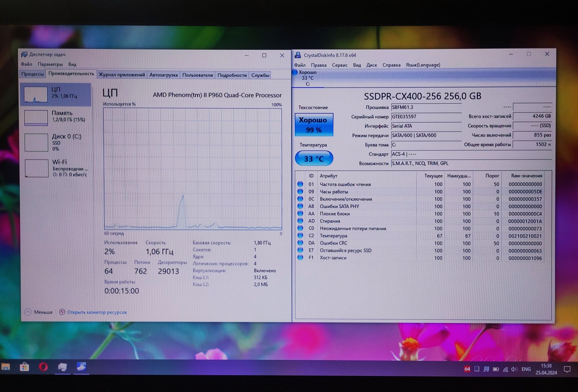Click Всего хост-записей value 4246 GB
The width and height of the screenshot is (578, 392).
click(532, 116)
